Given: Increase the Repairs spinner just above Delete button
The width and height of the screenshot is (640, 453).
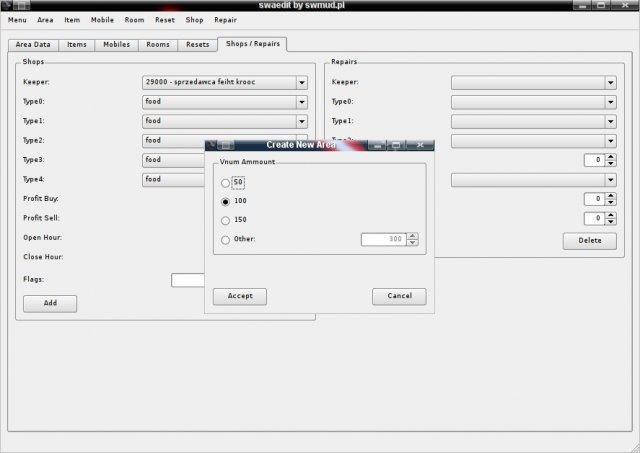Looking at the screenshot, I should coord(611,215).
